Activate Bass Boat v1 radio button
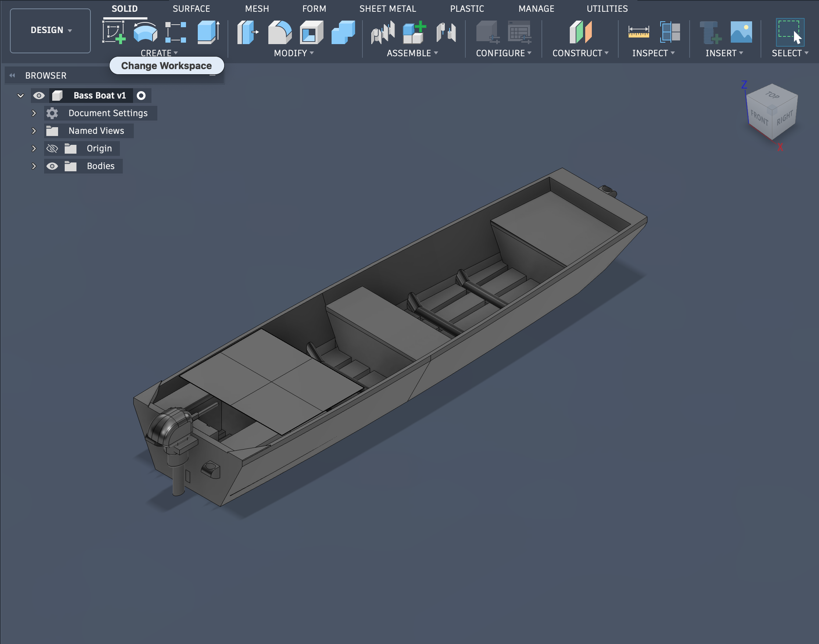Screen dimensions: 819x644 (141, 96)
